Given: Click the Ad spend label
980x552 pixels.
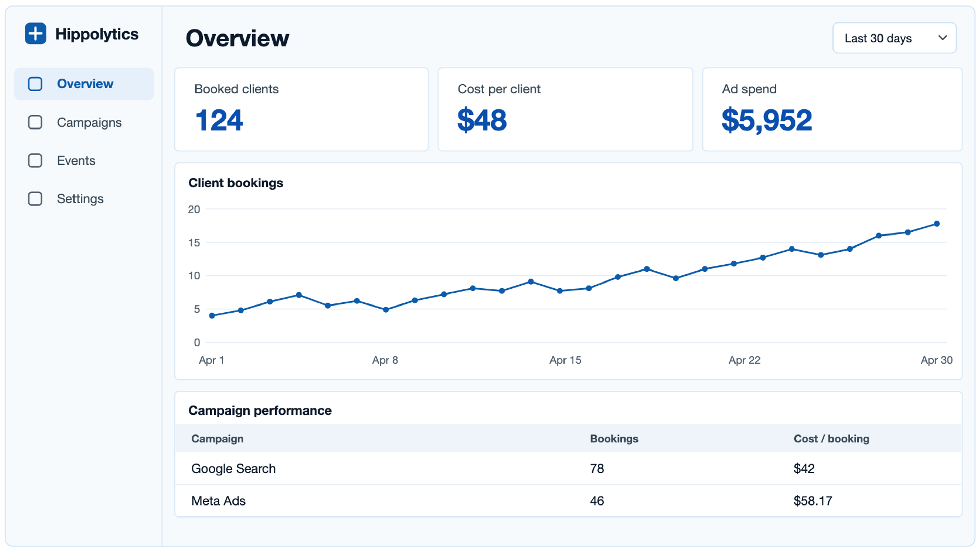Looking at the screenshot, I should (749, 89).
